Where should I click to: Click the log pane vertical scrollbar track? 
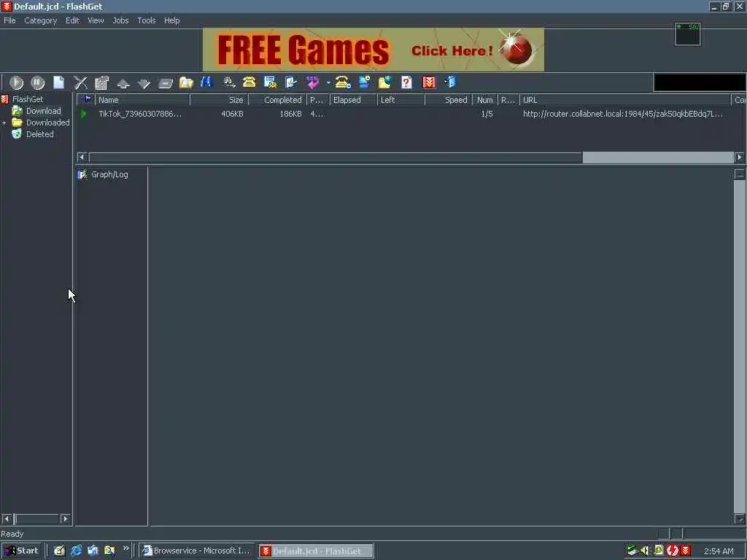pos(740,346)
